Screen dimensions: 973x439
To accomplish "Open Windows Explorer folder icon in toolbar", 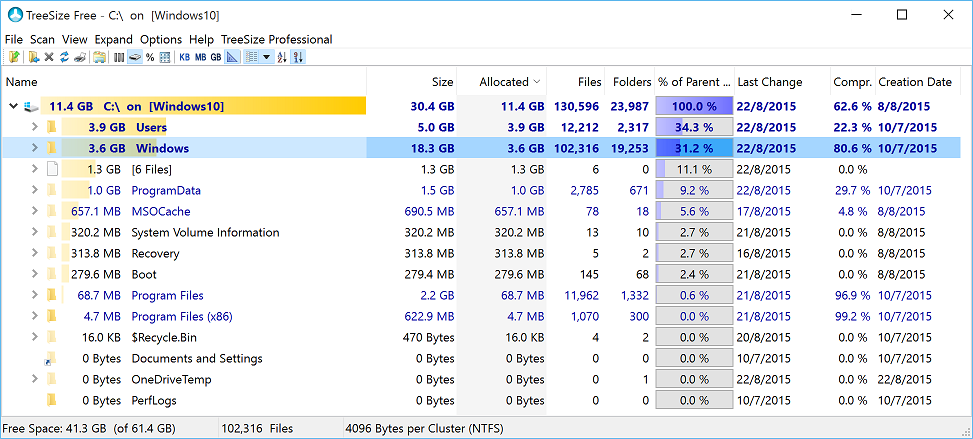I will point(99,57).
